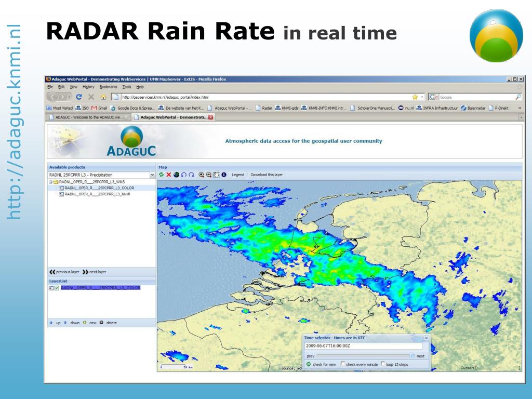This screenshot has height=399, width=532.
Task: Click the next layer button
Action: click(95, 272)
